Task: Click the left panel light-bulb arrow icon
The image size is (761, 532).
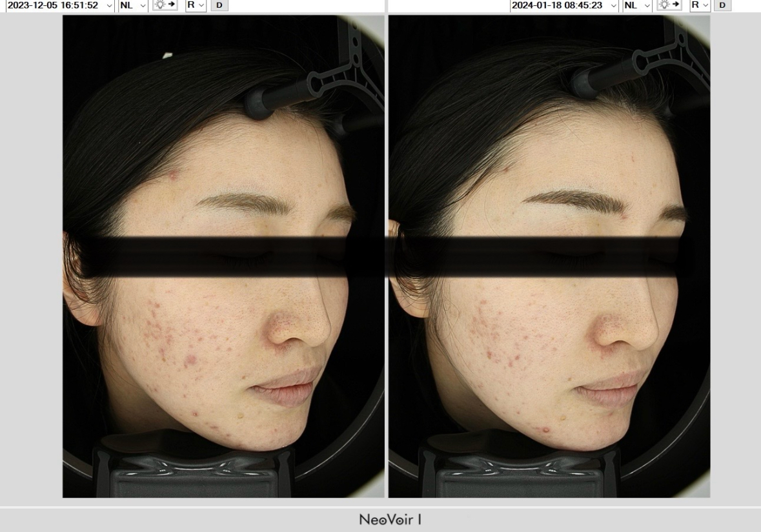Action: point(165,5)
